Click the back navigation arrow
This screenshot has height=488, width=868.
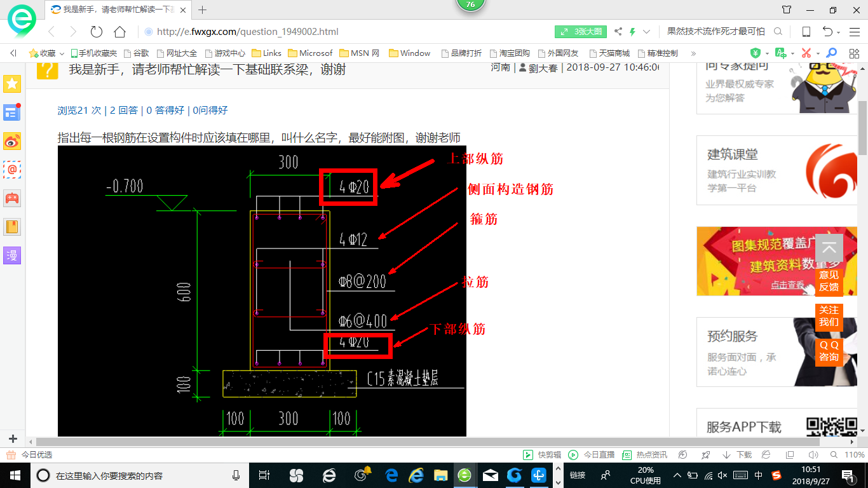pyautogui.click(x=51, y=32)
